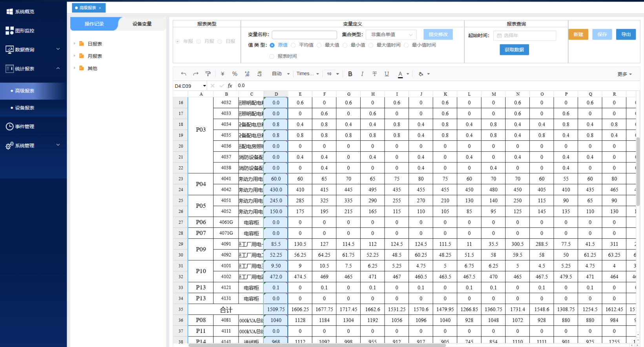Open the 自动 number format dropdown
The width and height of the screenshot is (644, 347).
pos(281,74)
